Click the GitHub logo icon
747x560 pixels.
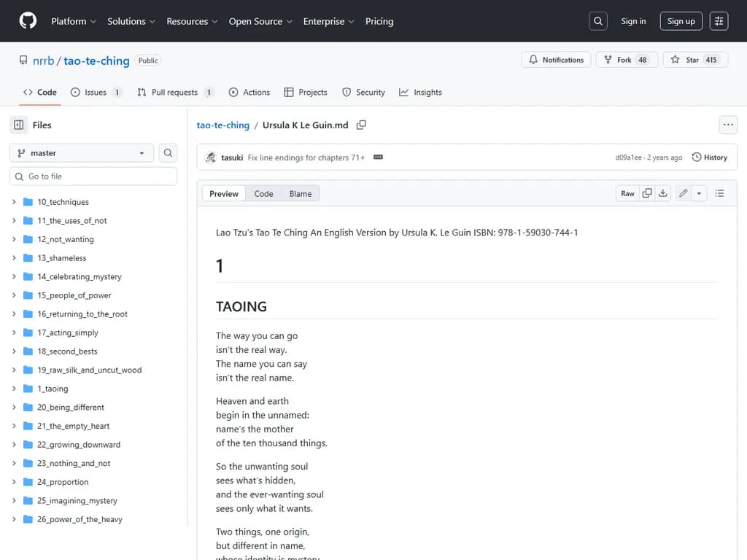(28, 21)
